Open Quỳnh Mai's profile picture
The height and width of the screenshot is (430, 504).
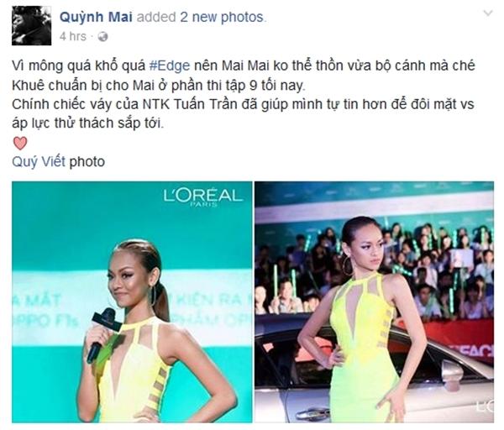click(x=32, y=25)
